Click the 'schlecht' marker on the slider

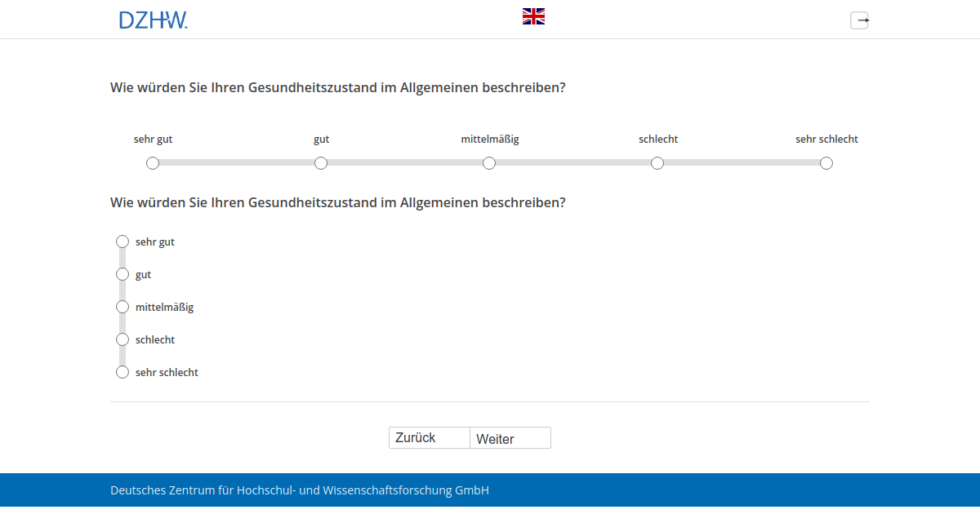pyautogui.click(x=657, y=163)
